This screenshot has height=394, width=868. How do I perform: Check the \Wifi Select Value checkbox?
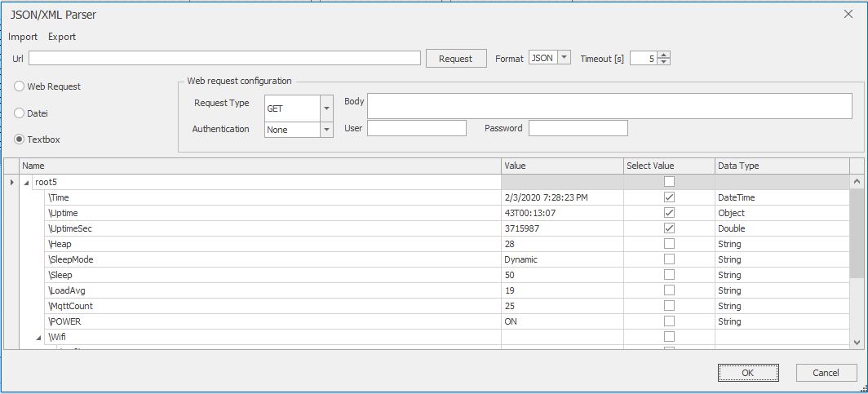click(669, 336)
